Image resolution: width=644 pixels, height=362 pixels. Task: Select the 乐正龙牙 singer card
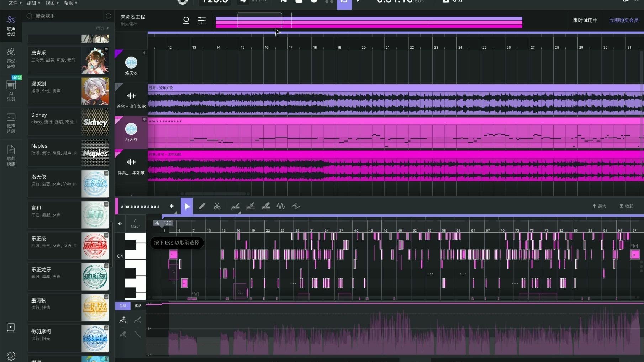68,277
